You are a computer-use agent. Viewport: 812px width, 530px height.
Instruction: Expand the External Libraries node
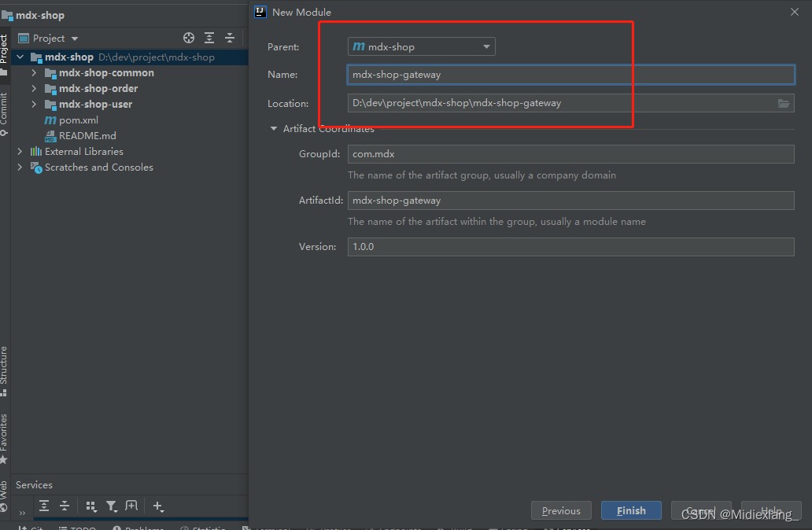coord(20,152)
